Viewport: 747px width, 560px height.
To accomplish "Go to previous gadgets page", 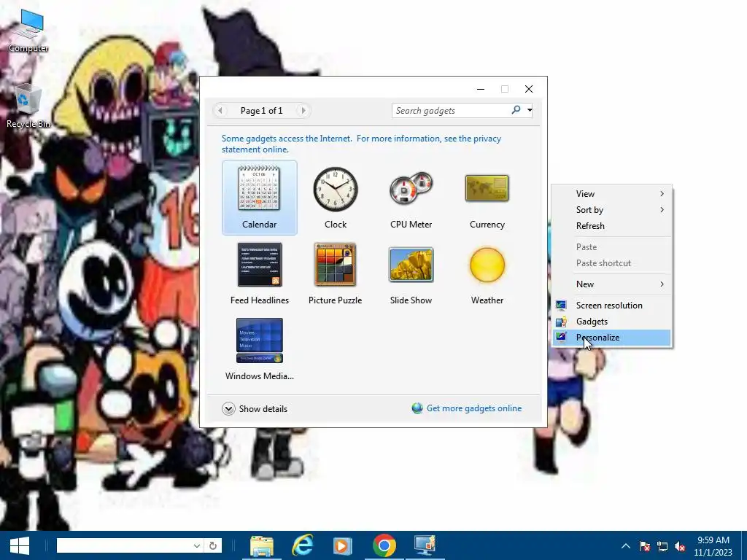I will point(220,111).
